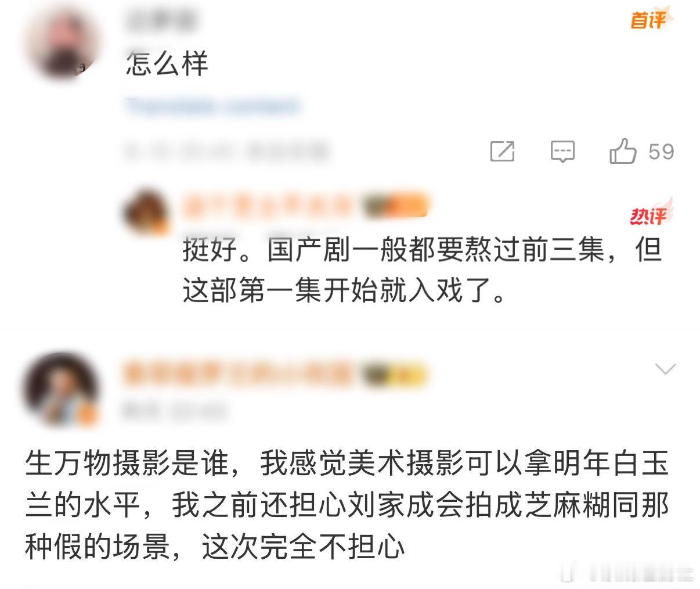Open the first commenter's username profile
This screenshot has height=589, width=700.
161,21
